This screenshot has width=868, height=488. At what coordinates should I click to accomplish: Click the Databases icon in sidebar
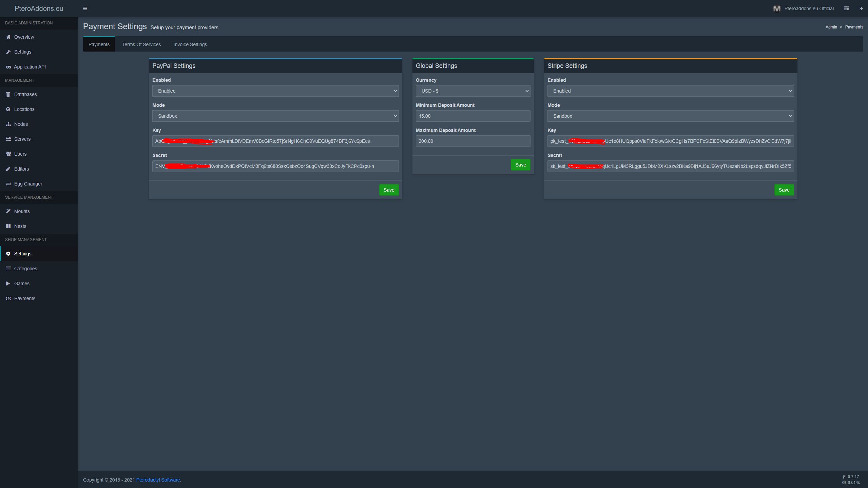coord(8,94)
